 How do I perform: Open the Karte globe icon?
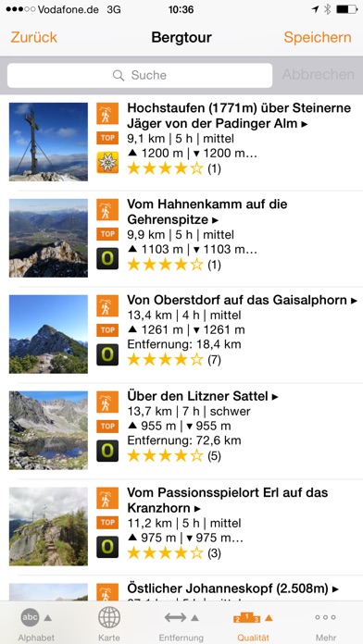point(109,617)
